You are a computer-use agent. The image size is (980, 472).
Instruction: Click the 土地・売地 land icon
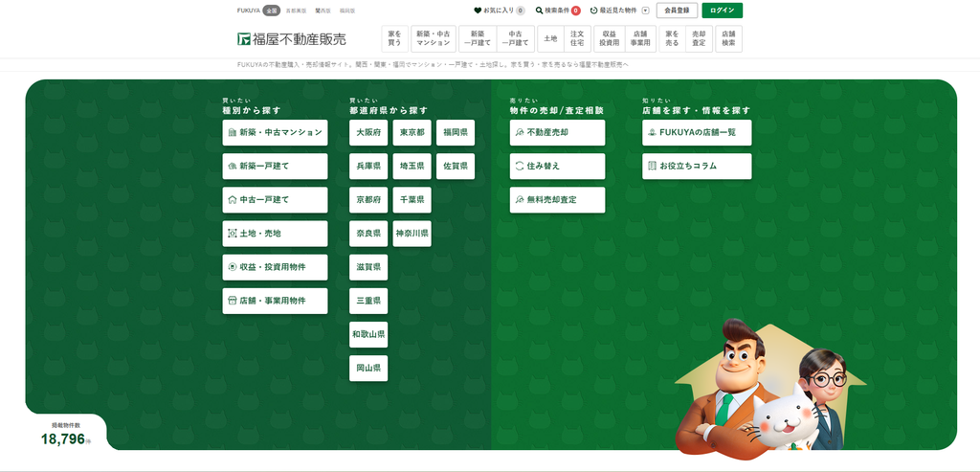coord(233,234)
